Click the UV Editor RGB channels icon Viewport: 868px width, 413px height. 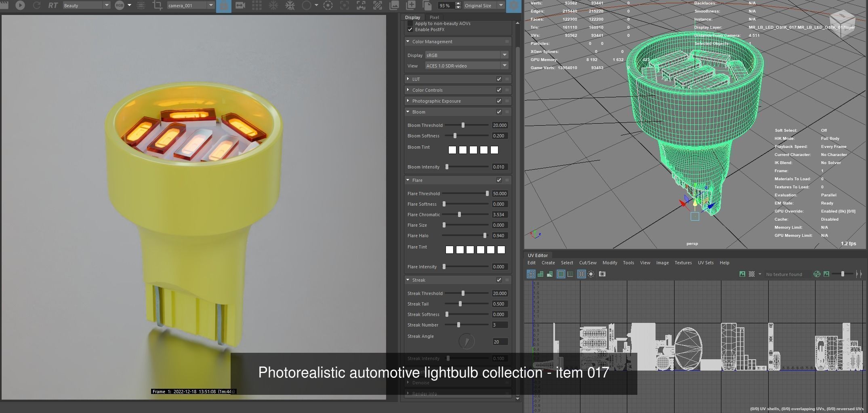(x=817, y=274)
